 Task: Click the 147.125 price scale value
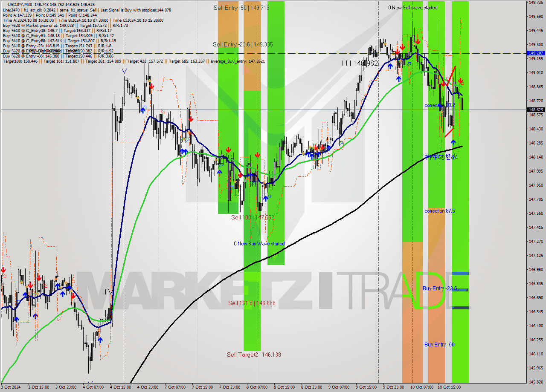pos(536,255)
